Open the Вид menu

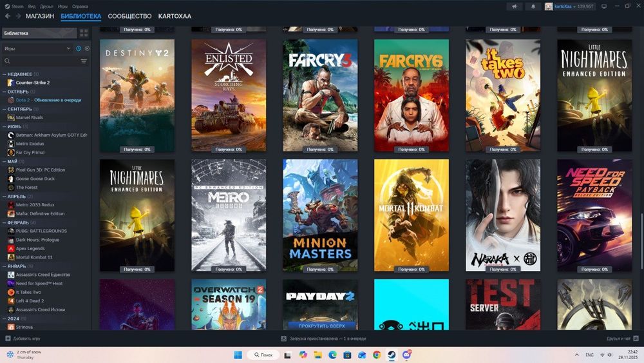point(32,6)
